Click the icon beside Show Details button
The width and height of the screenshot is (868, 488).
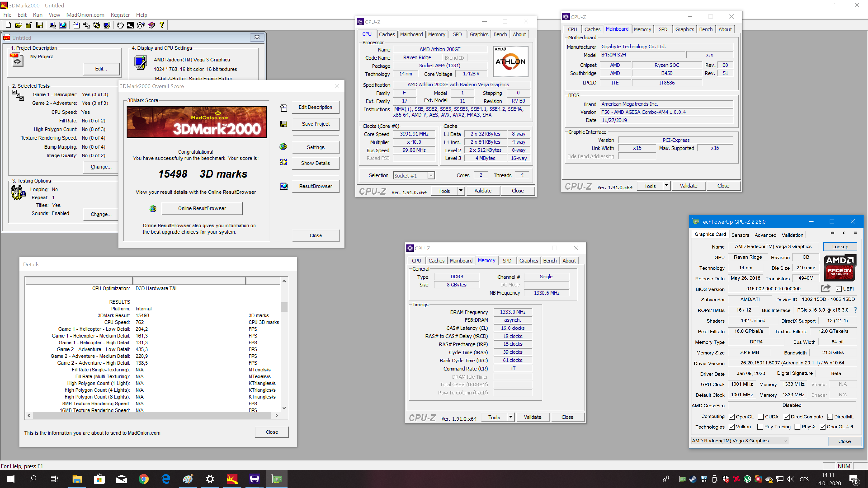pos(284,162)
